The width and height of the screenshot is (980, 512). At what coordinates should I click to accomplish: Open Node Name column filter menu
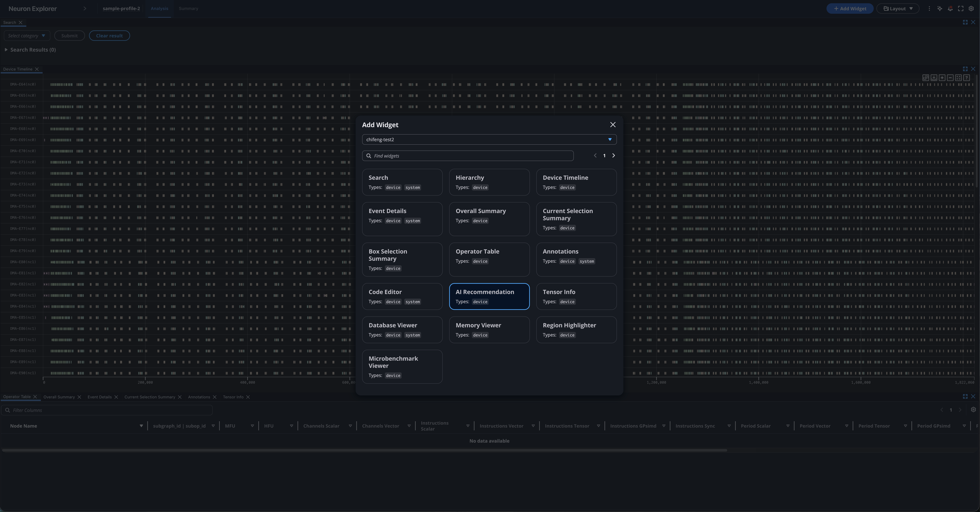click(141, 426)
